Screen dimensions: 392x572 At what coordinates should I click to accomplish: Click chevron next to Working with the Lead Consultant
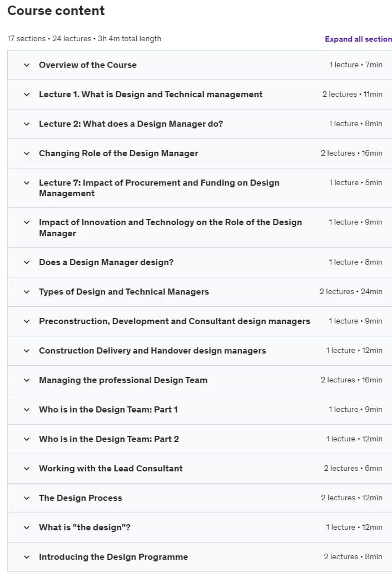point(27,469)
